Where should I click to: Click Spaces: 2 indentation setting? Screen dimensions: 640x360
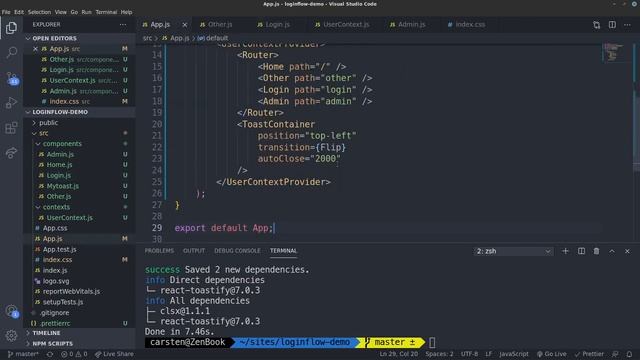tap(440, 354)
